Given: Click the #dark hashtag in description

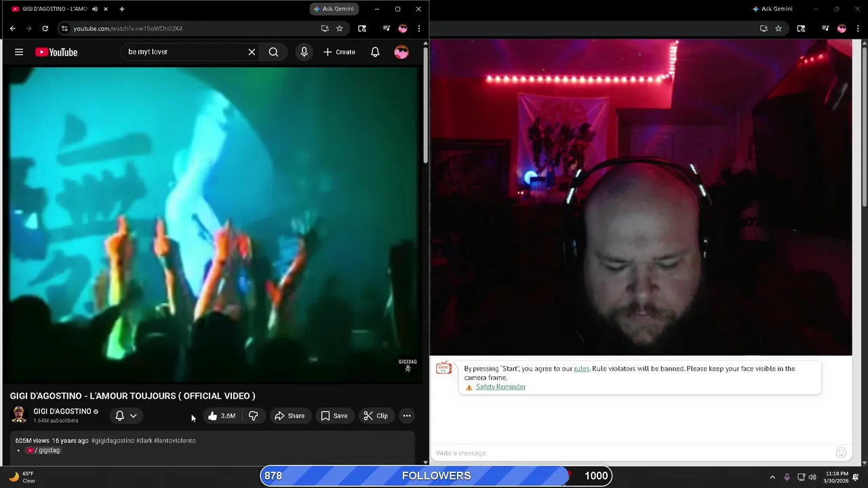Looking at the screenshot, I should (x=144, y=441).
